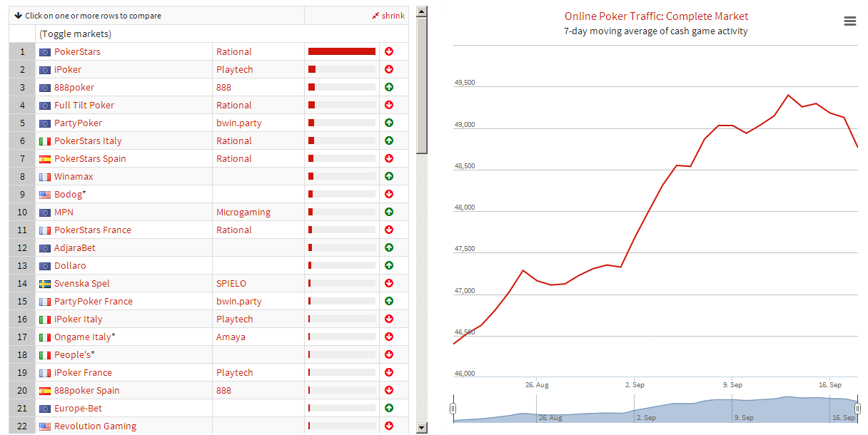Click the left range navigator handle
Viewport: 868px width, 435px height.
[x=453, y=408]
